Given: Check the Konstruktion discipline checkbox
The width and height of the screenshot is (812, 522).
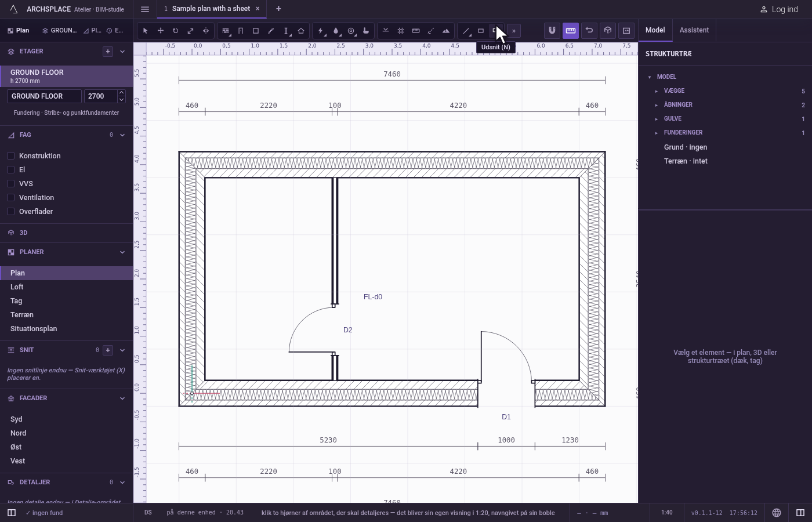Looking at the screenshot, I should [10, 156].
